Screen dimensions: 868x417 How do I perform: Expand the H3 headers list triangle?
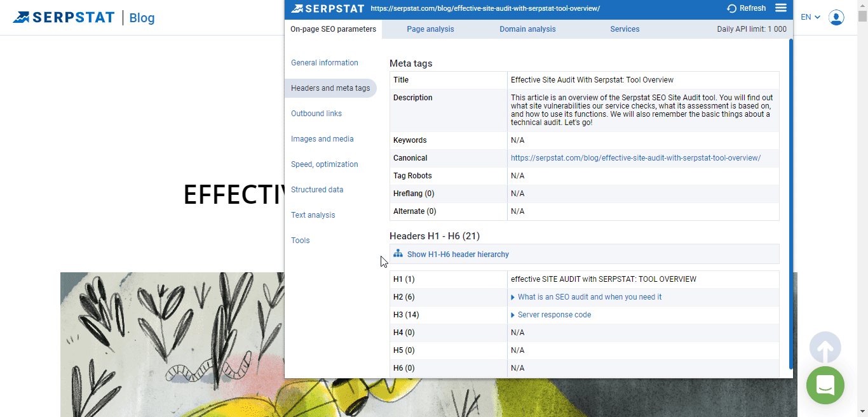[513, 315]
